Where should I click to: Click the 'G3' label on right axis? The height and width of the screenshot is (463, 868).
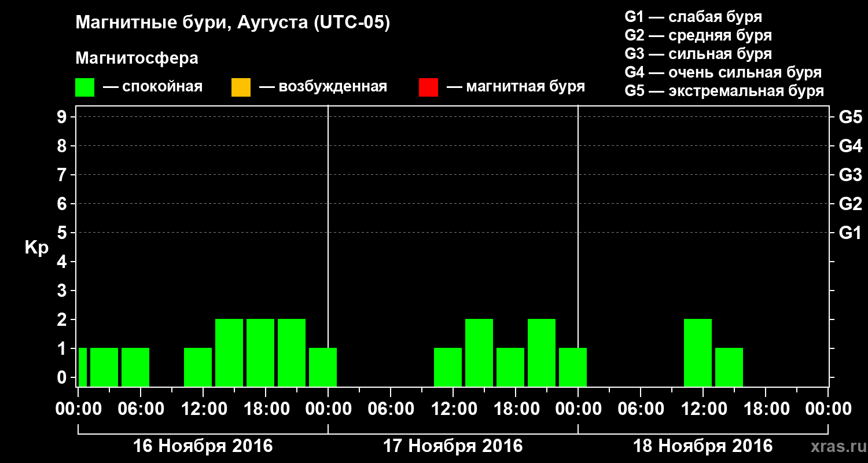[x=850, y=175]
